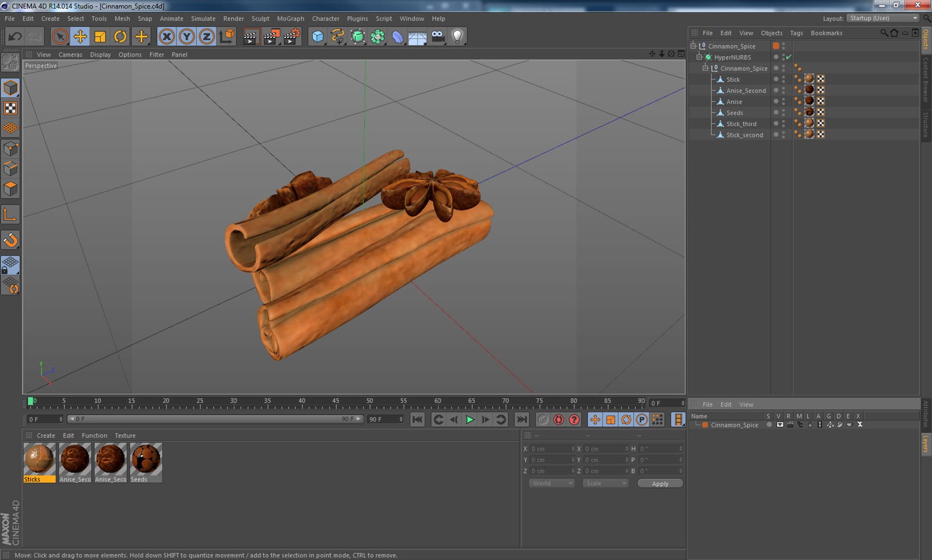
Task: Open the floor/environment objects icon
Action: [x=417, y=37]
